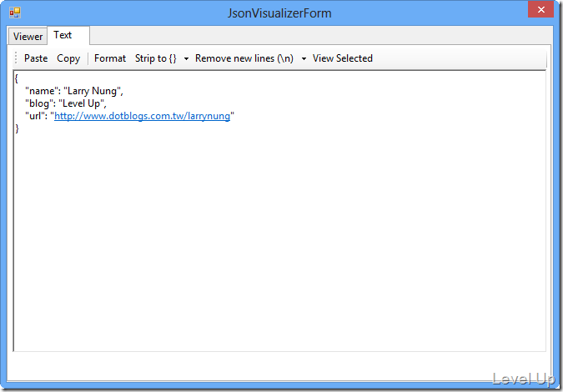The image size is (563, 392).
Task: Click the "name": "Larry Nung" line
Action: pos(74,91)
